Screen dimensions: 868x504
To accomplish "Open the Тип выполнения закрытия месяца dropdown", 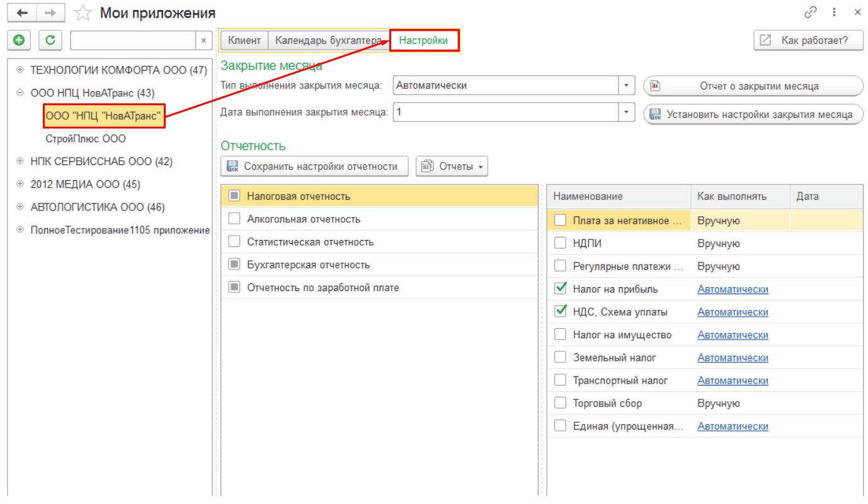I will [x=627, y=85].
